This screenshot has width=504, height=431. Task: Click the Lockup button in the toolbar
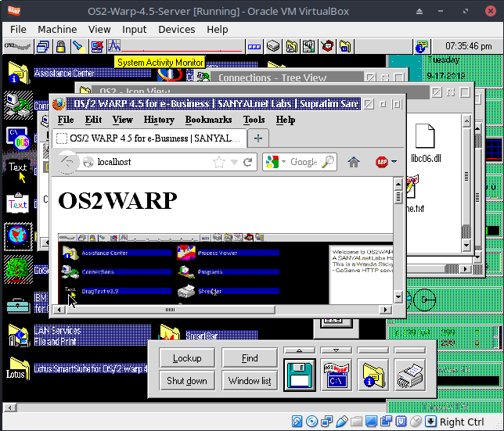(187, 358)
